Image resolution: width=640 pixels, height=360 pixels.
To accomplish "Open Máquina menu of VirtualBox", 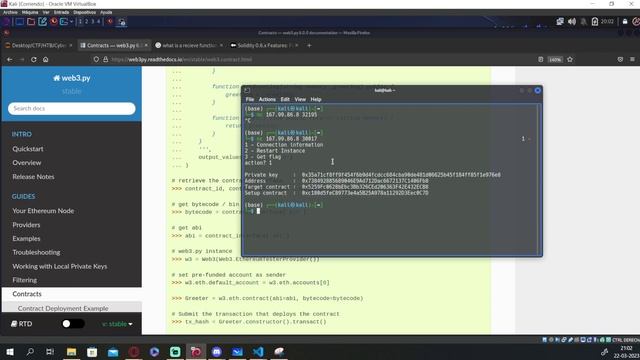I will pyautogui.click(x=30, y=12).
